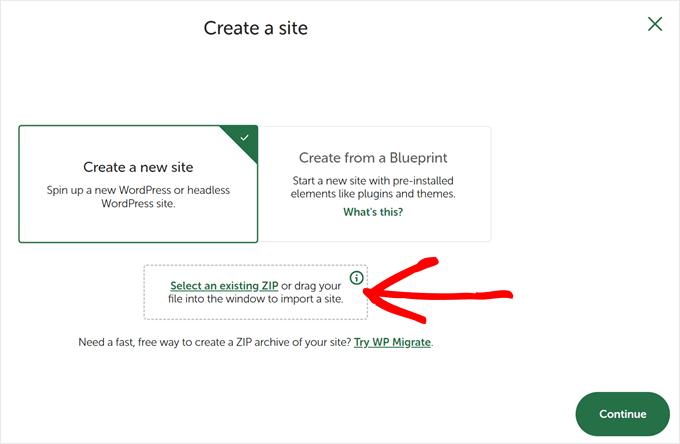The height and width of the screenshot is (444, 680).
Task: Click 'elements like plugins and themes' text line
Action: [374, 194]
